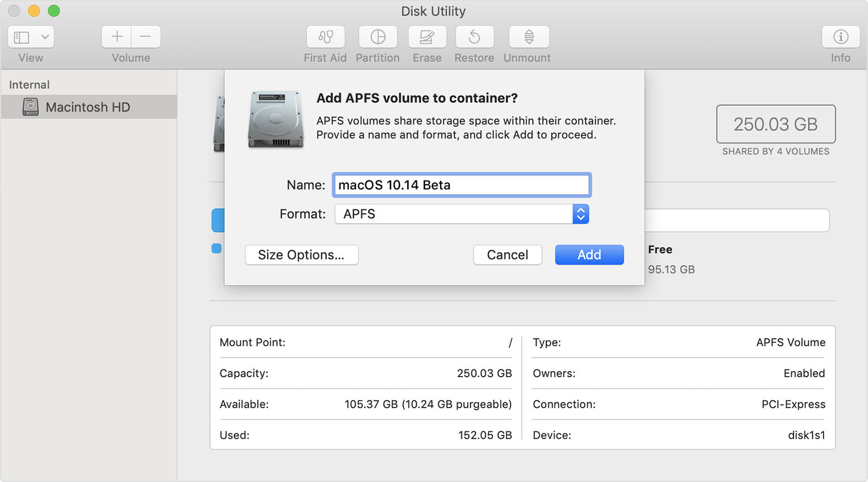The height and width of the screenshot is (482, 868).
Task: Open the Info inspector
Action: point(840,37)
